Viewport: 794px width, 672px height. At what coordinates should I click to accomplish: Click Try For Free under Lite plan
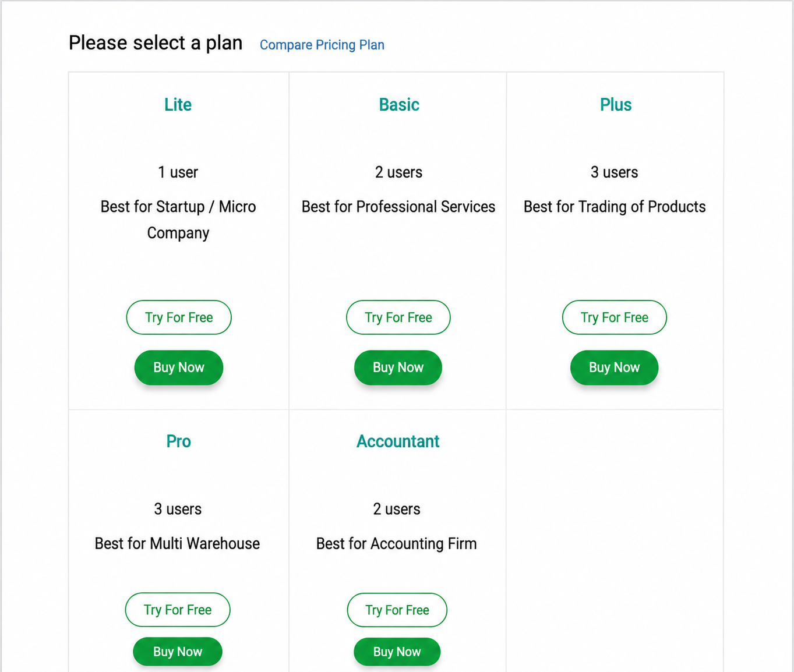(x=179, y=317)
